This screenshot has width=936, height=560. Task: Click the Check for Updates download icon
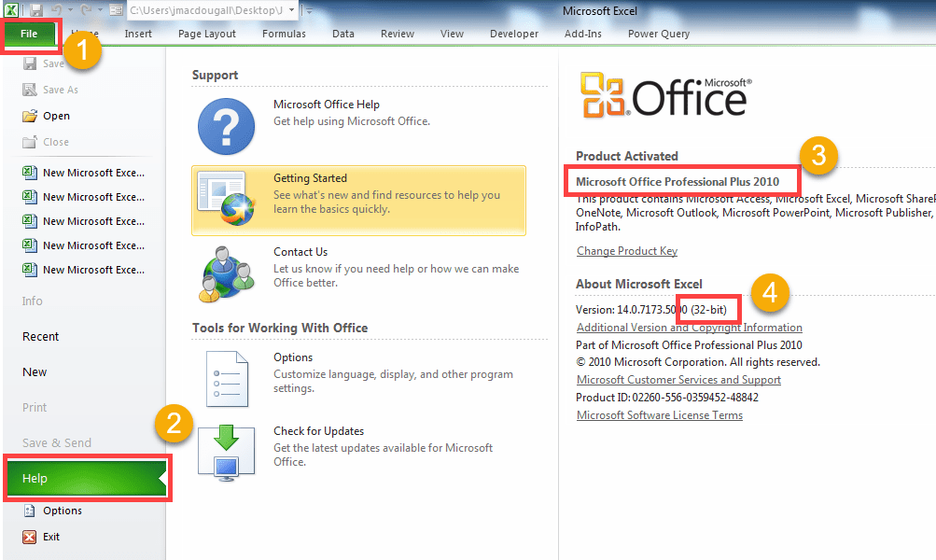coord(226,454)
